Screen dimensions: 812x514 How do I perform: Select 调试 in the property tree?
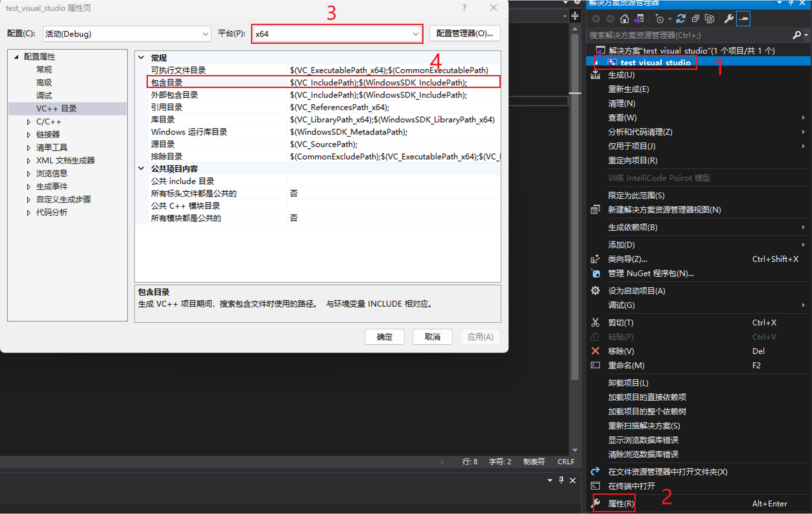click(44, 96)
